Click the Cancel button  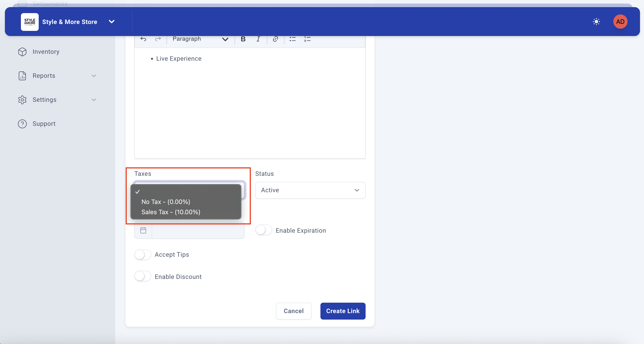tap(294, 311)
